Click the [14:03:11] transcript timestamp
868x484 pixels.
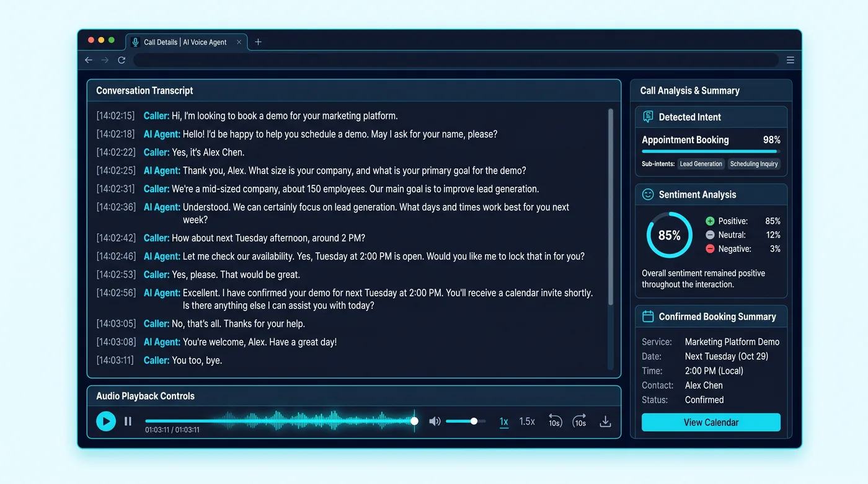tap(115, 360)
